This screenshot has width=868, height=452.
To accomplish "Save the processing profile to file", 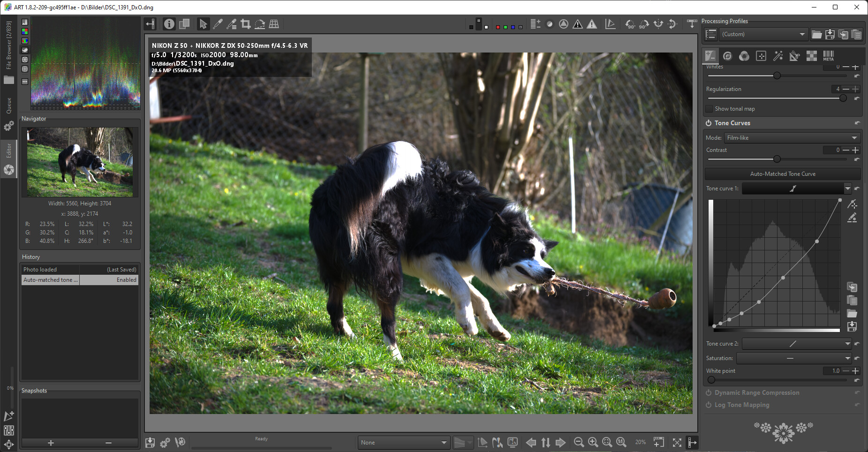I will pyautogui.click(x=830, y=34).
